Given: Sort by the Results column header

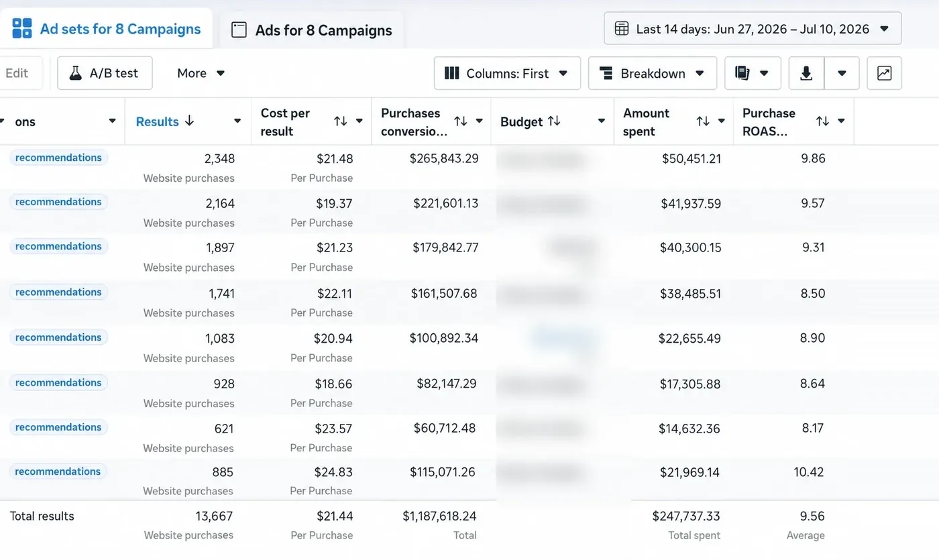Looking at the screenshot, I should 165,121.
